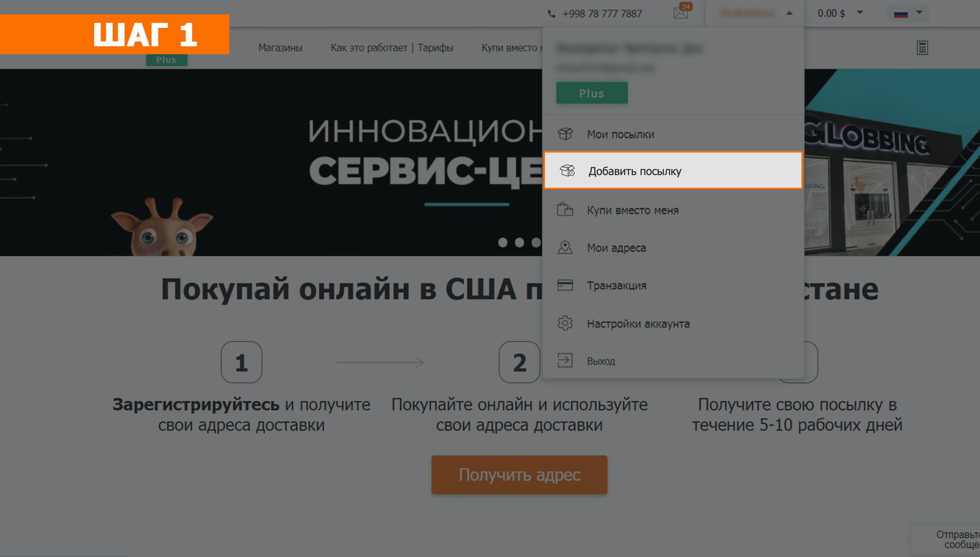Click the card icon beside Транзакция

tap(565, 285)
